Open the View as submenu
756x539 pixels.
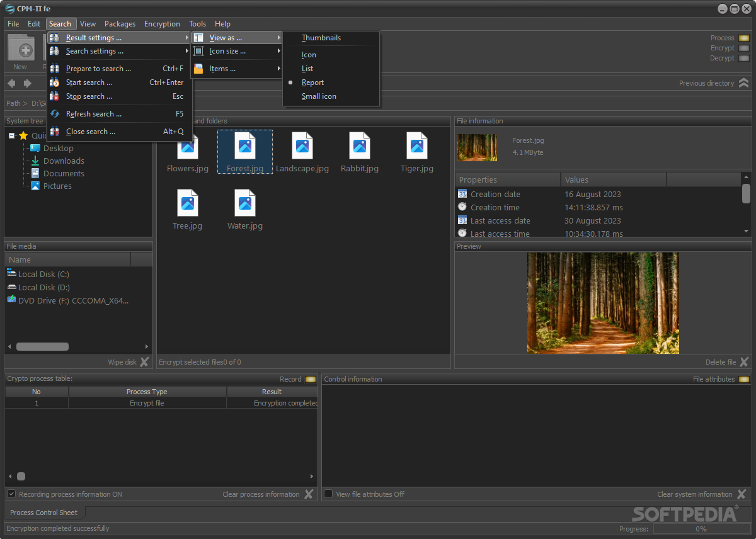coord(237,38)
